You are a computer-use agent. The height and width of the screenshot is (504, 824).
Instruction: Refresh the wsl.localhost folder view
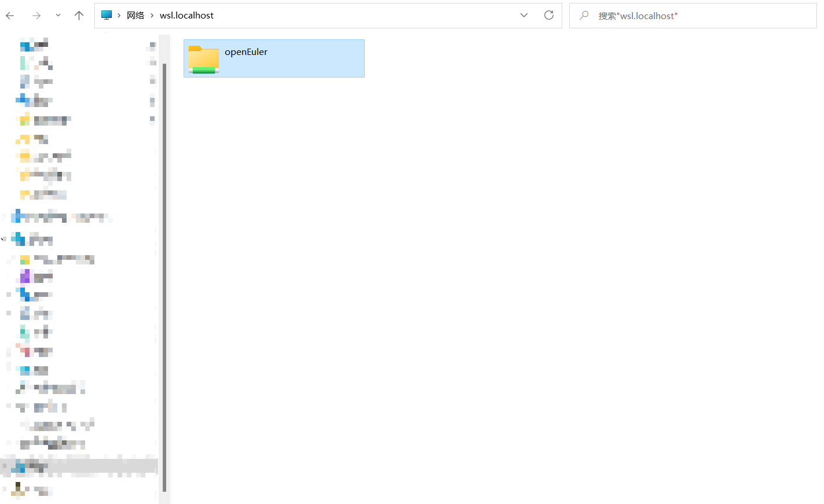549,15
